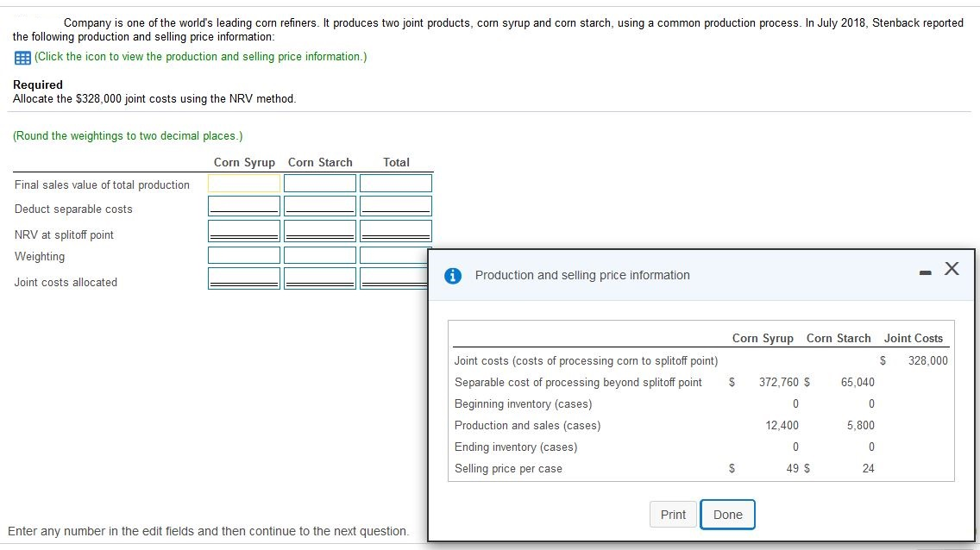
Task: Open the 'Click the icon to view' link
Action: (x=201, y=57)
